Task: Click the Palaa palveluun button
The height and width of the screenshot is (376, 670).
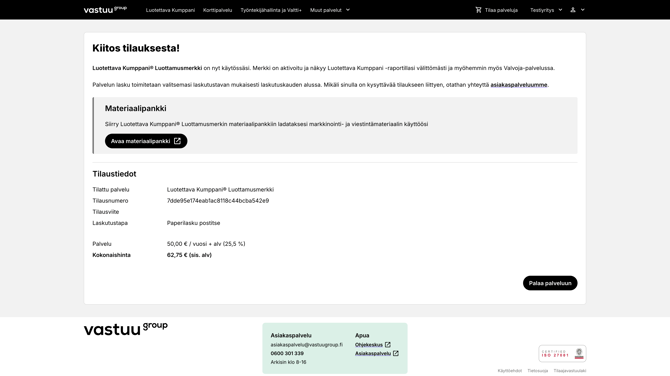Action: (x=550, y=283)
